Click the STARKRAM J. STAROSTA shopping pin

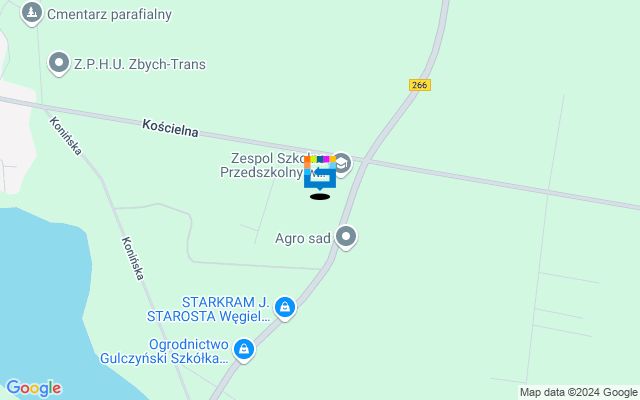point(285,308)
